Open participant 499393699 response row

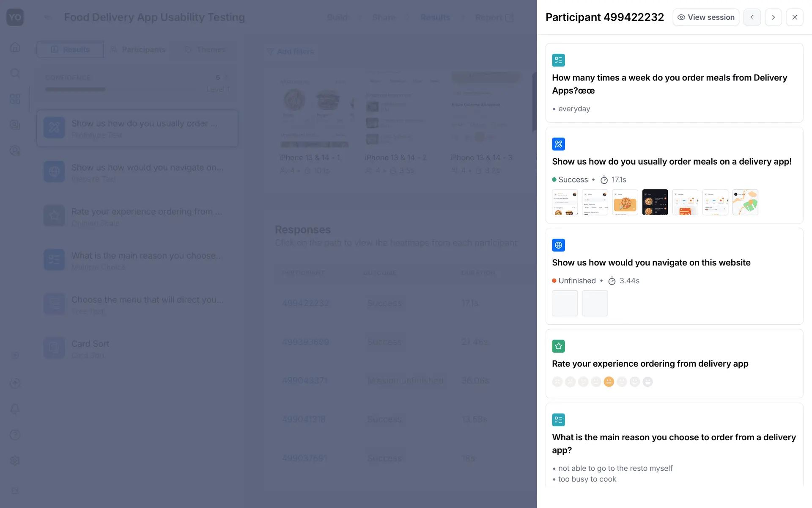[x=305, y=342]
